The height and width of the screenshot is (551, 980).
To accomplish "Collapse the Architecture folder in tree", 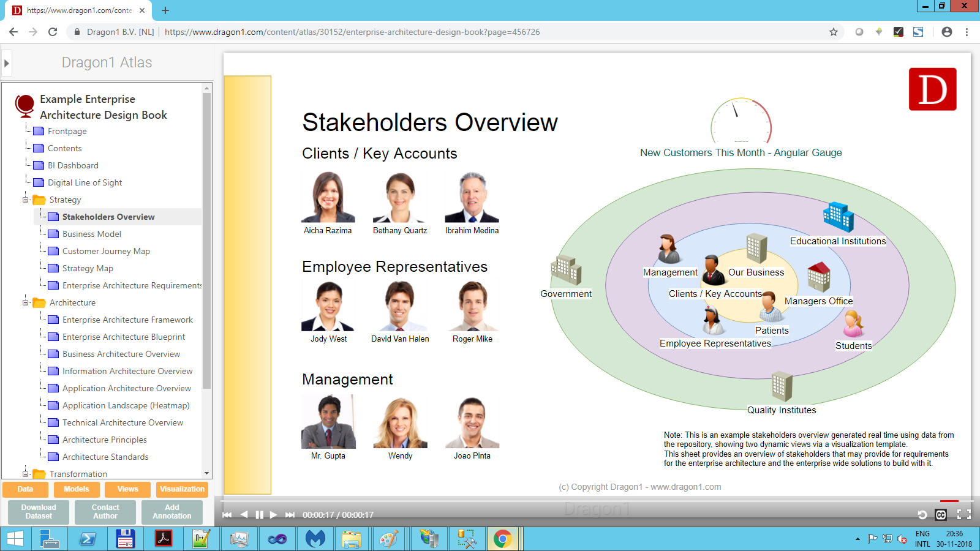I will pos(26,302).
